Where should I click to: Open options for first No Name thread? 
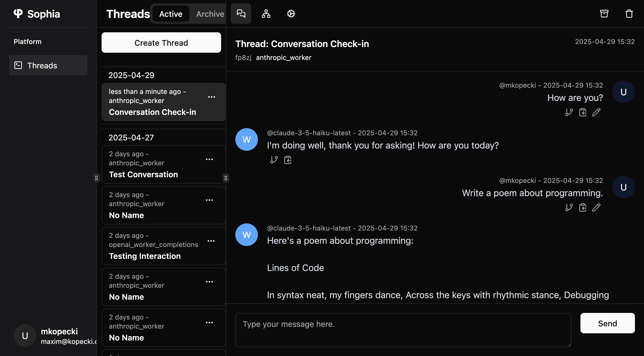(x=209, y=200)
